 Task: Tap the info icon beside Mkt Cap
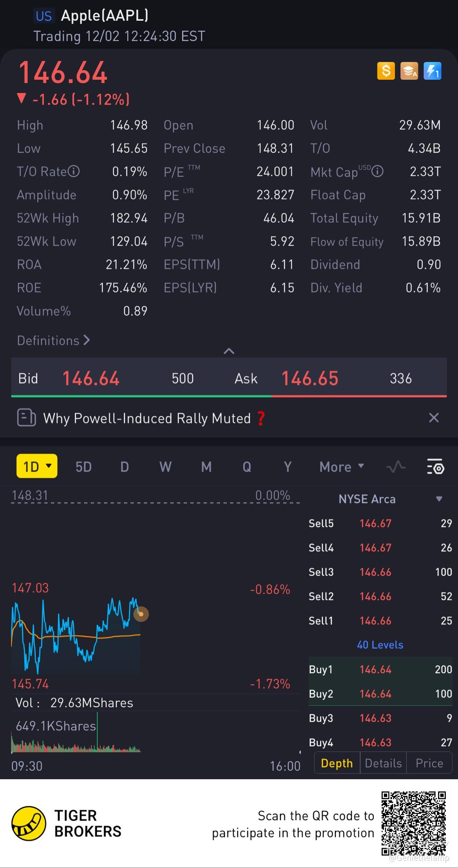point(378,171)
